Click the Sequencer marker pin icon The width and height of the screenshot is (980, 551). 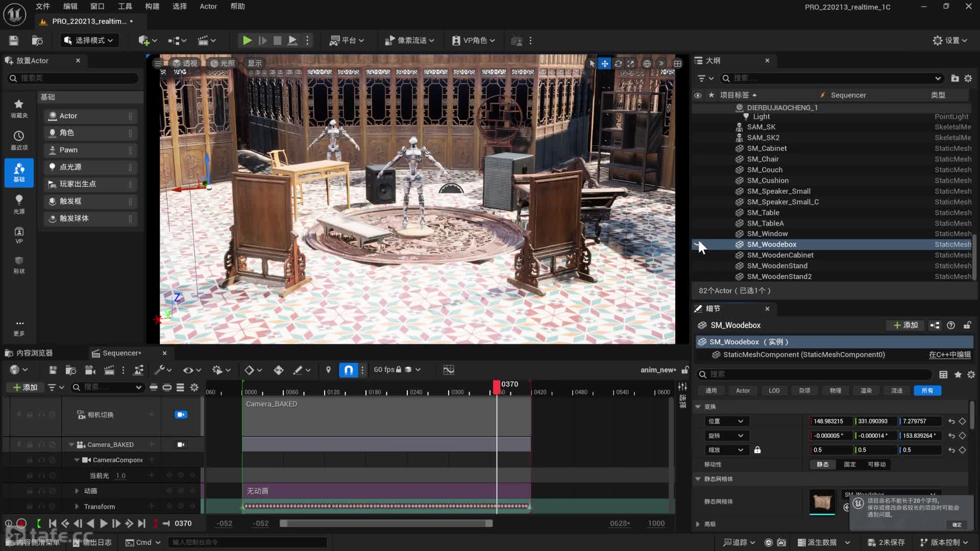[328, 370]
